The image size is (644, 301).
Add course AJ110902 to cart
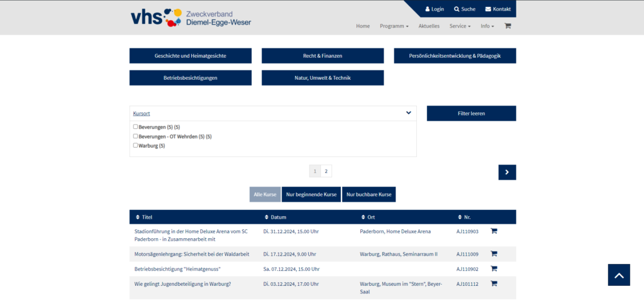coord(494,268)
